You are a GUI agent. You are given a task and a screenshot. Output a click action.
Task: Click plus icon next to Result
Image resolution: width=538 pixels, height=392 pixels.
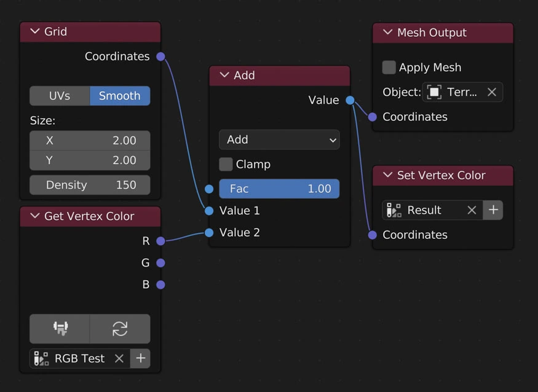(493, 210)
